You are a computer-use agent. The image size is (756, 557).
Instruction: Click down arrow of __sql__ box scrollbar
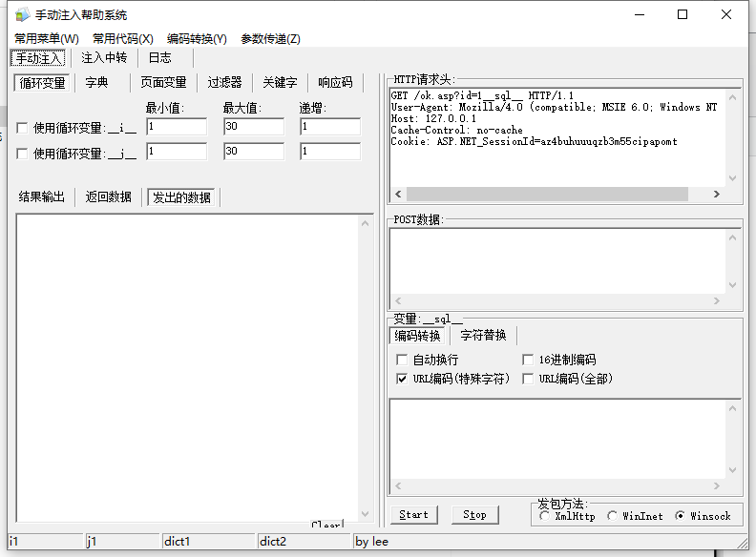(x=733, y=470)
